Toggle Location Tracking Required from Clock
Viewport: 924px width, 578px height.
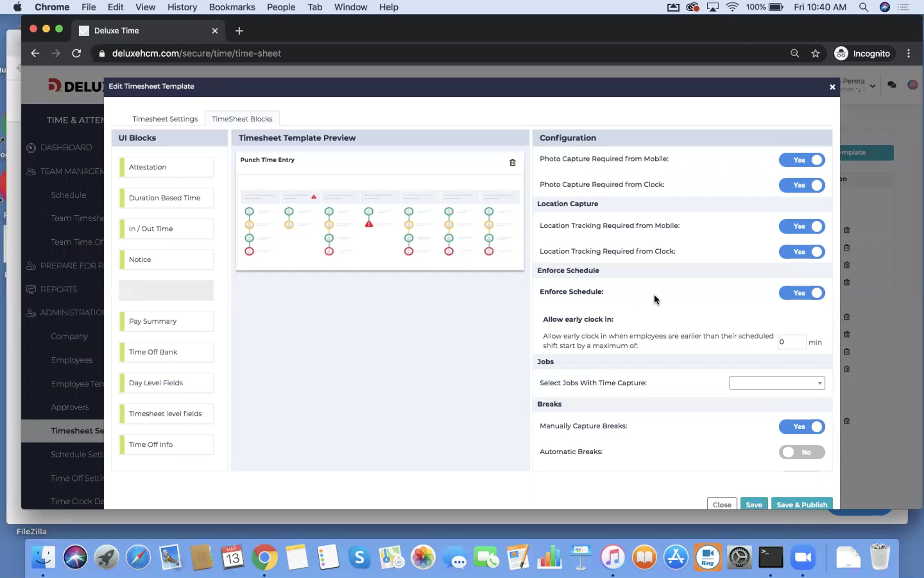(x=802, y=252)
